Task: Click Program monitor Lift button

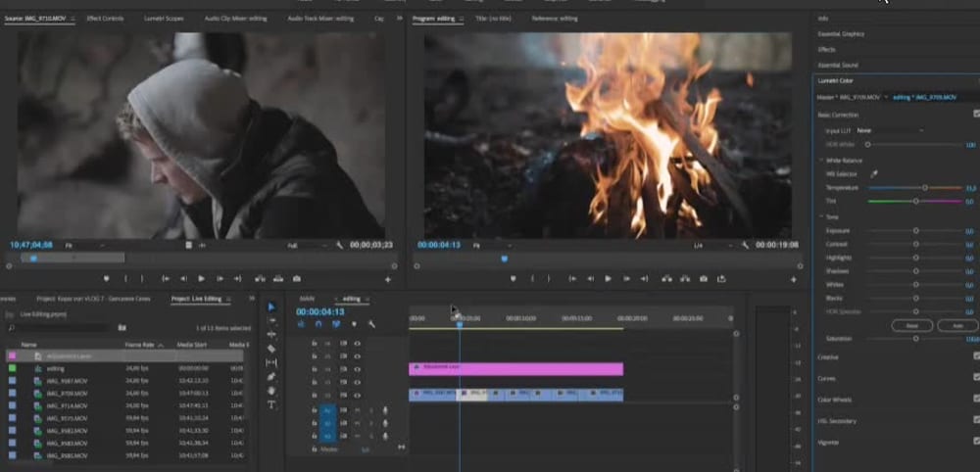Action: coord(666,278)
